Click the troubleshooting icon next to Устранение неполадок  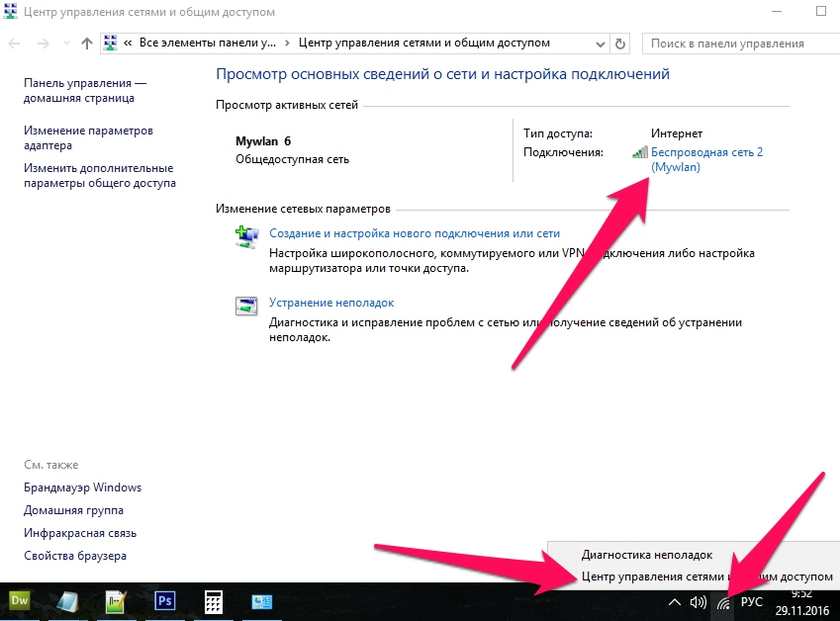click(x=245, y=307)
